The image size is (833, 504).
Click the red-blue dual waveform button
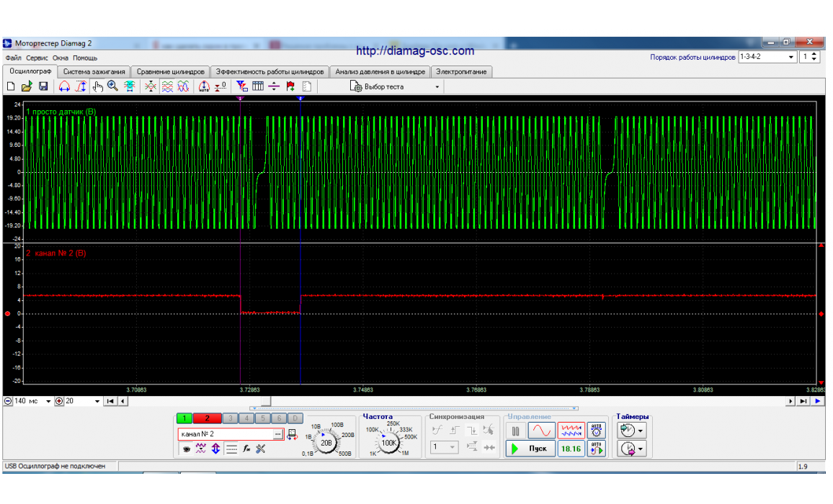coord(571,431)
